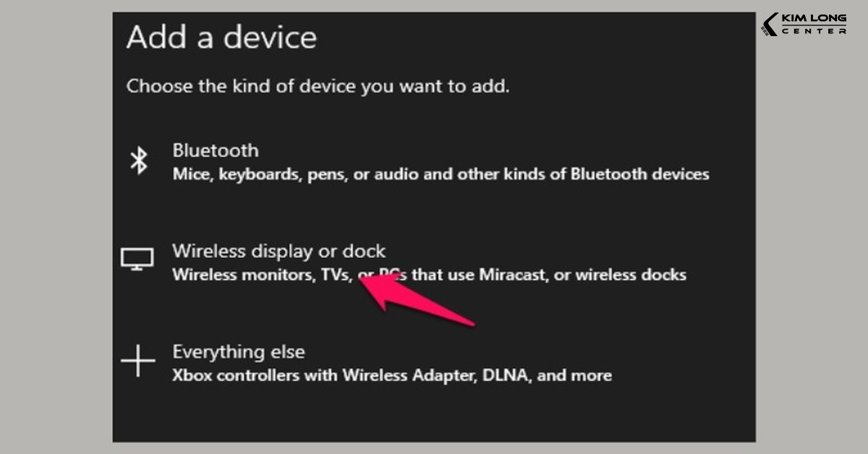Click the KIM LONG brand name text

click(x=814, y=18)
